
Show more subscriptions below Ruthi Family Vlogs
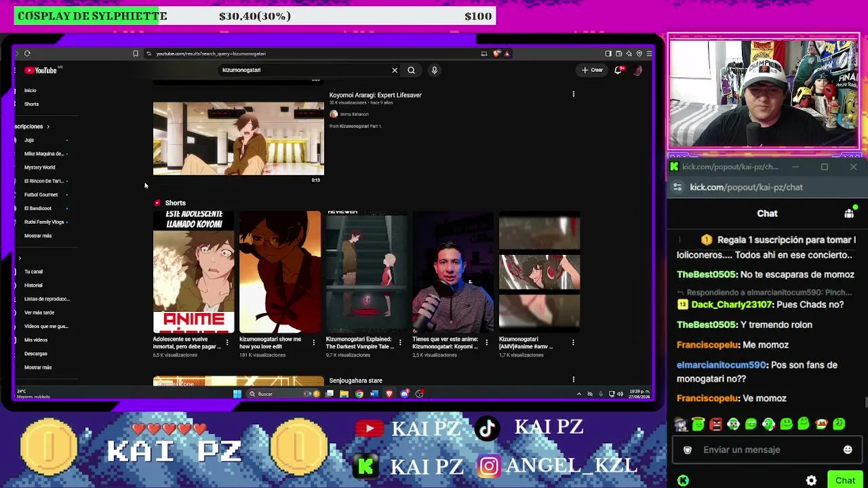[x=38, y=236]
